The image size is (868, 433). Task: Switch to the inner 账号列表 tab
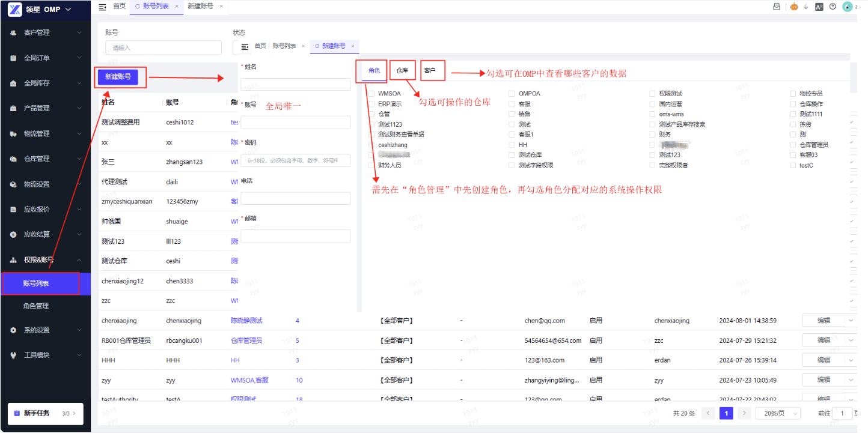click(x=284, y=46)
